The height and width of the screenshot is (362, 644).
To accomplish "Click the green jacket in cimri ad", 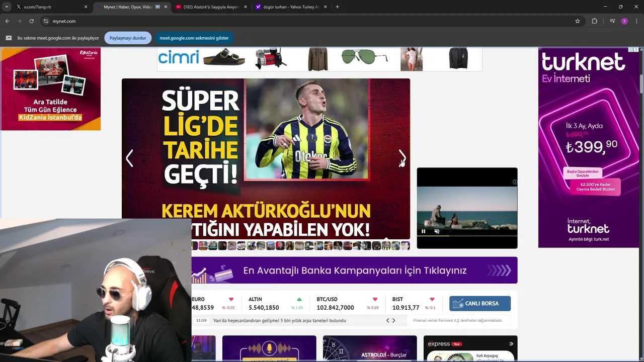I will tap(318, 59).
